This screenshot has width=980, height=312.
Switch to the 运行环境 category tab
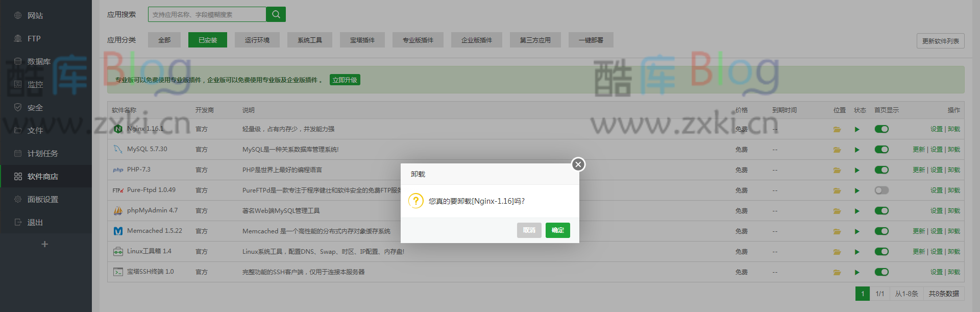coord(257,40)
